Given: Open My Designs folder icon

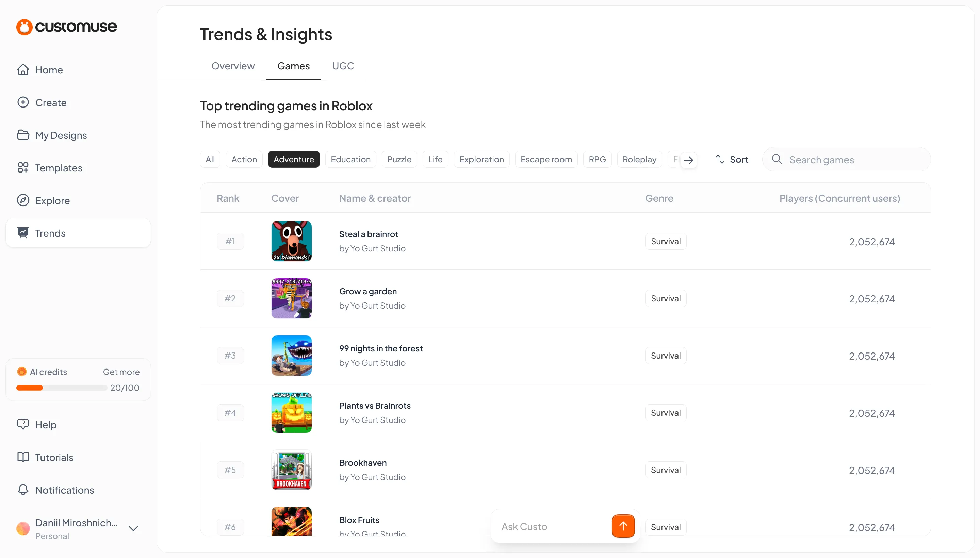Looking at the screenshot, I should (23, 135).
